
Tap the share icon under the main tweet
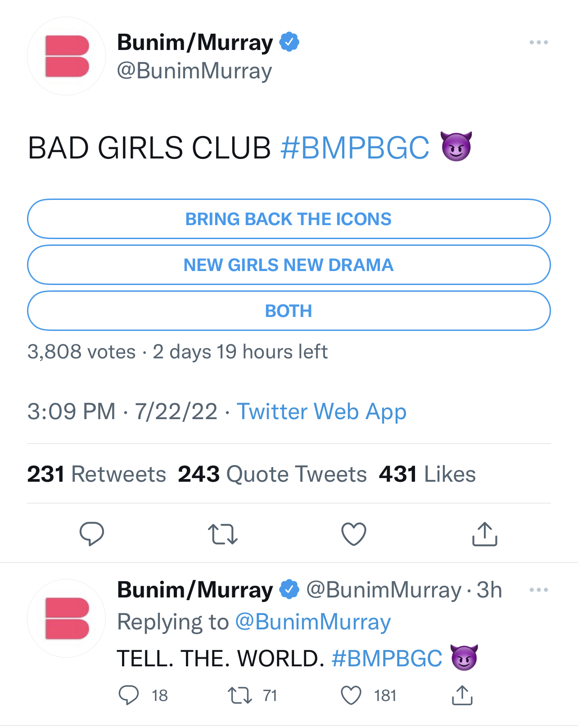point(485,534)
